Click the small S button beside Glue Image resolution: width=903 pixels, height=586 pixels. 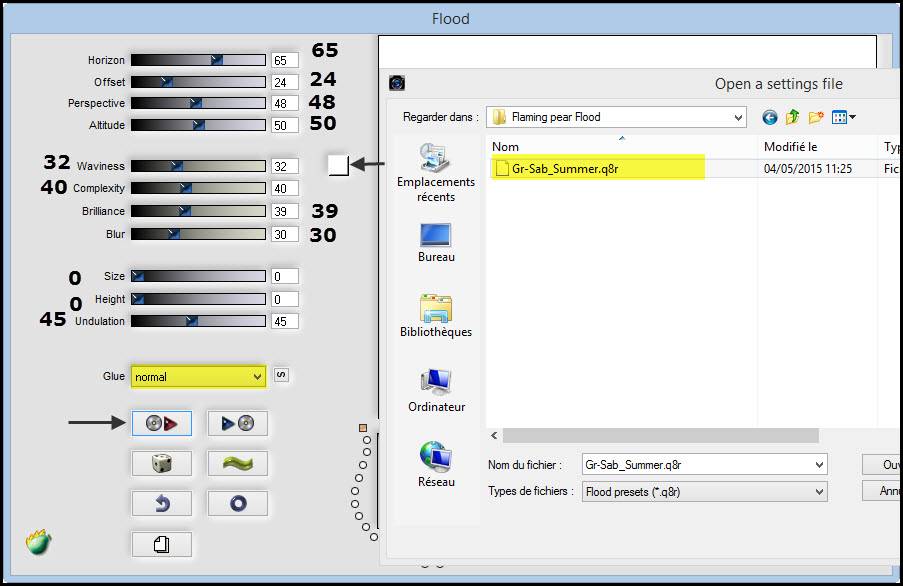tap(281, 375)
